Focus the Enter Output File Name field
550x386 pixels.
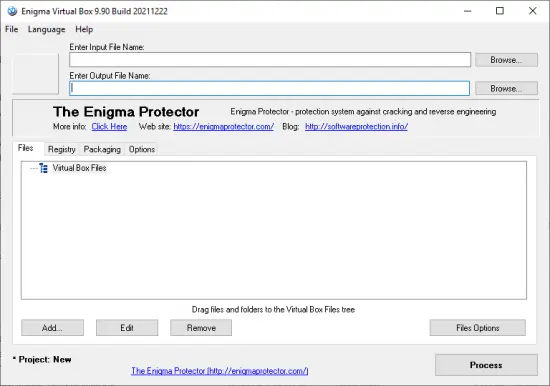(269, 88)
